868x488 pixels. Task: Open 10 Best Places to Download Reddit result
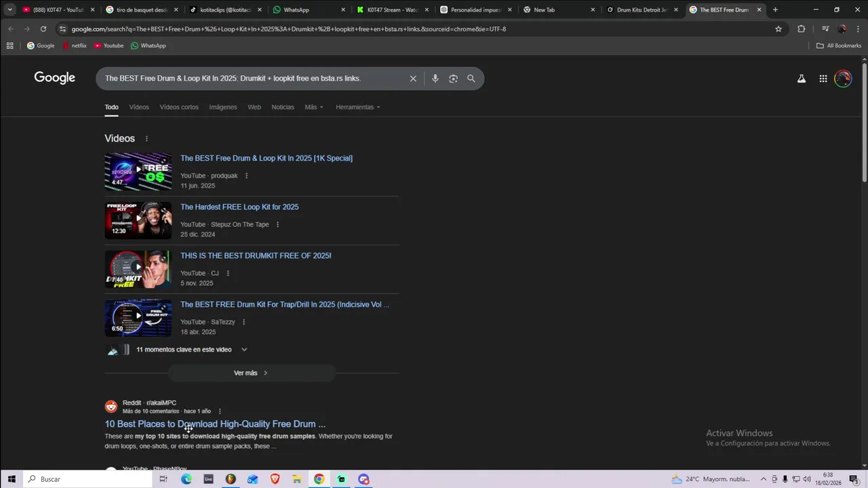215,424
